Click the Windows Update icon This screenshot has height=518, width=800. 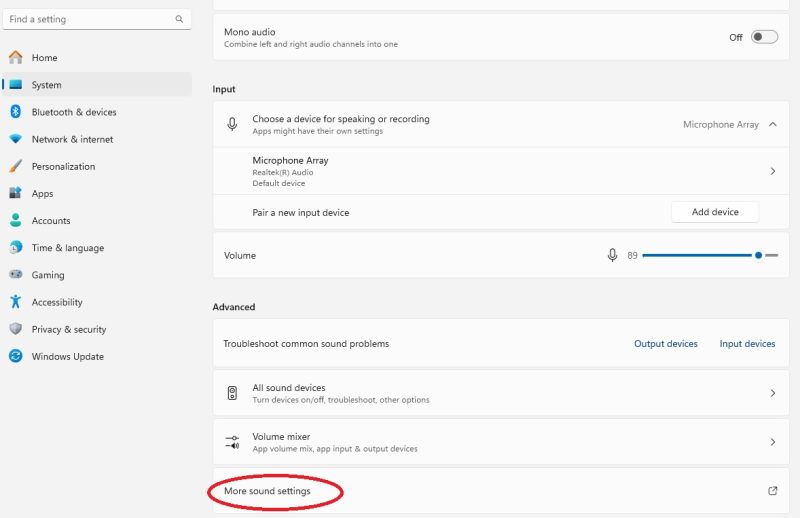(x=15, y=356)
